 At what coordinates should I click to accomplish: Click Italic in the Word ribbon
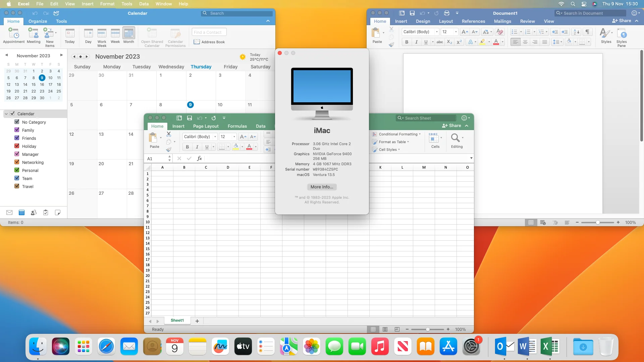point(416,42)
